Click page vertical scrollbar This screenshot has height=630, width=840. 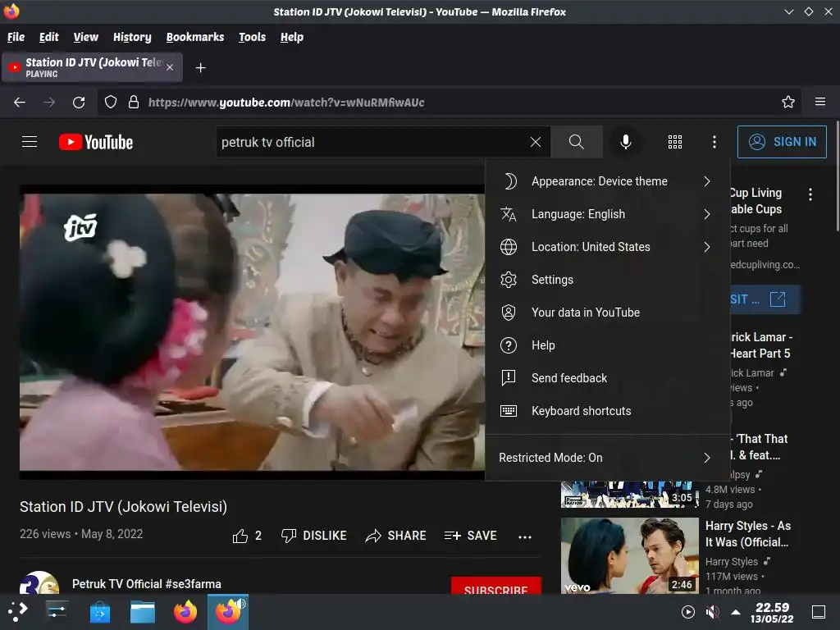(837, 177)
